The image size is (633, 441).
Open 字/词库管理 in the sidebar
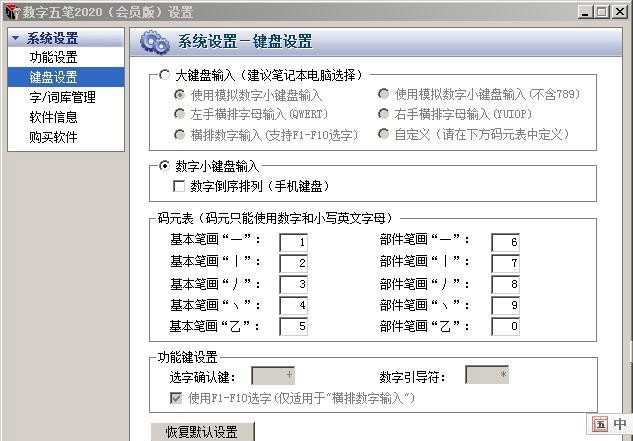click(63, 97)
